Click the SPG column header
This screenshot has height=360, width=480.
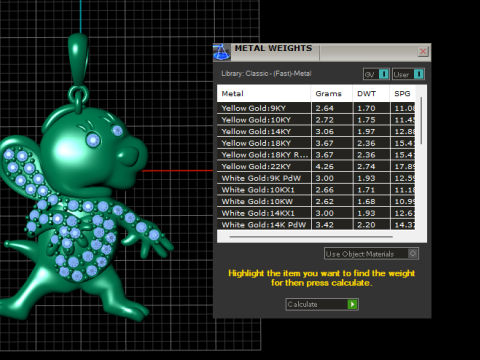coord(402,94)
